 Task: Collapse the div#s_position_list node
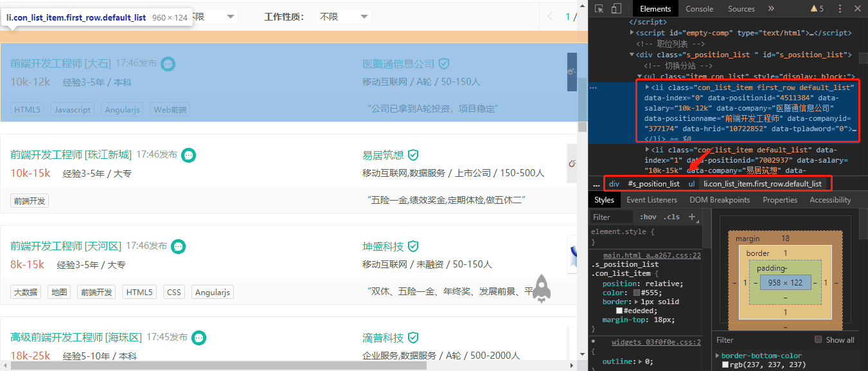pyautogui.click(x=632, y=55)
